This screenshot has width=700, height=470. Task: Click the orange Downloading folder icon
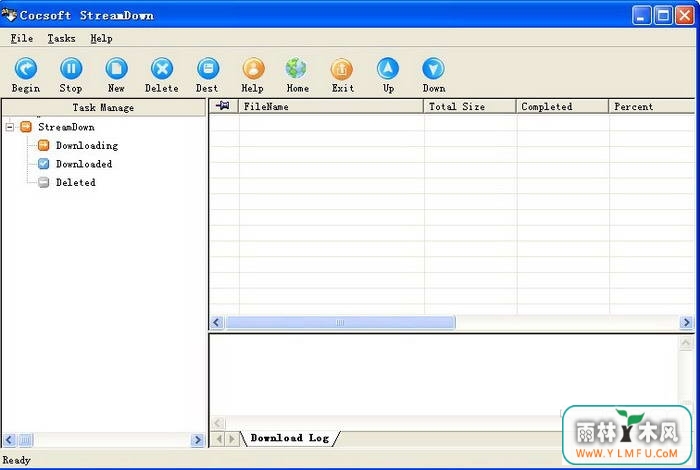(44, 146)
